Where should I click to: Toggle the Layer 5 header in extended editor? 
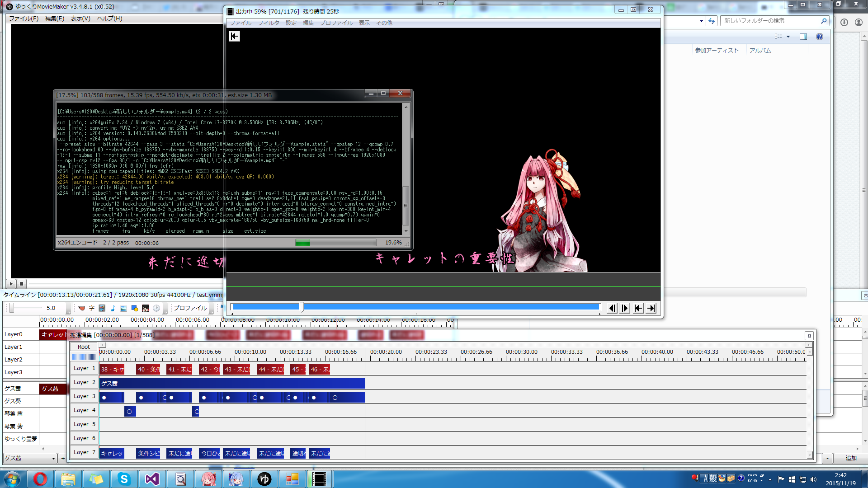[84, 424]
